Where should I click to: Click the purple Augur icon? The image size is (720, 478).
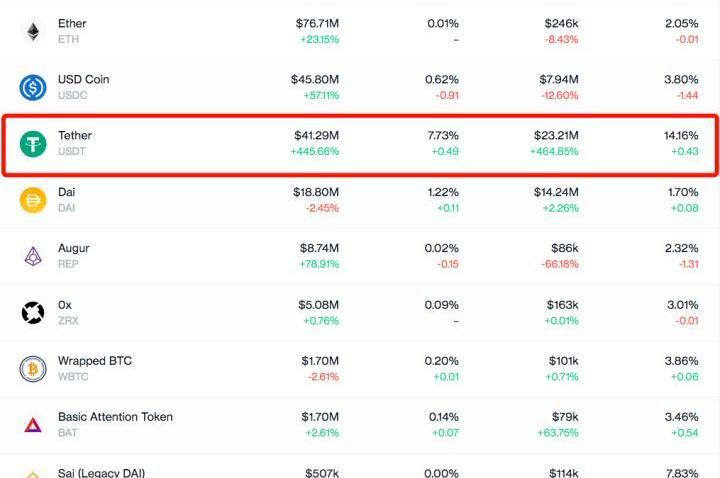pyautogui.click(x=33, y=256)
